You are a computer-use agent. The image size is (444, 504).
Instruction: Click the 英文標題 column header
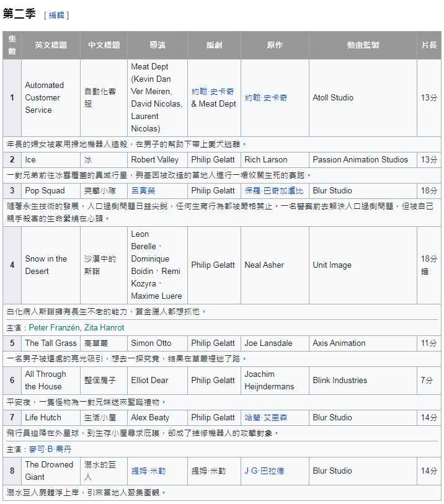click(x=51, y=45)
